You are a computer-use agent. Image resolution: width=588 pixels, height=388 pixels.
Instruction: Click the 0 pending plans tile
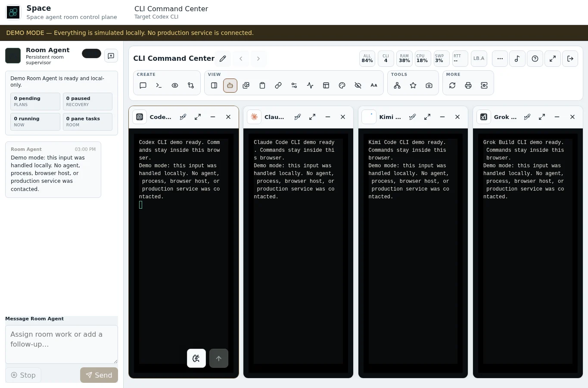pos(35,101)
